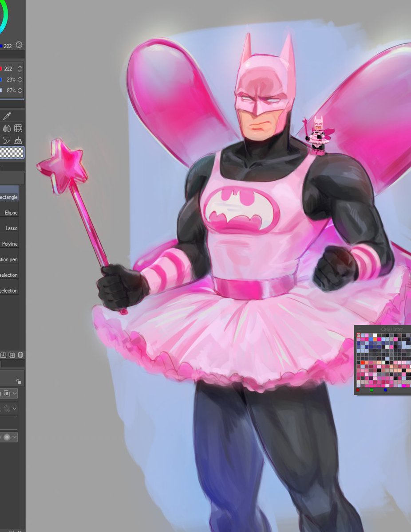
Task: Open dropdown next to overlapping squares icon
Action: [15, 393]
